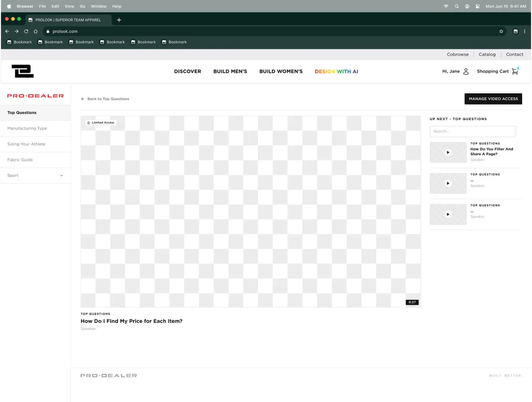This screenshot has width=532, height=402.
Task: Reload the page with the refresh icon
Action: coord(26,31)
